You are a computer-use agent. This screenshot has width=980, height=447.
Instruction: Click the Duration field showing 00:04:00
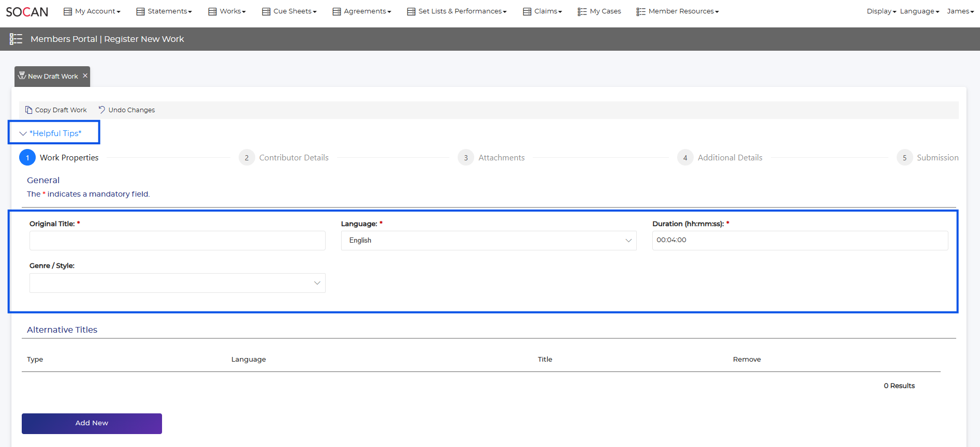pyautogui.click(x=799, y=241)
